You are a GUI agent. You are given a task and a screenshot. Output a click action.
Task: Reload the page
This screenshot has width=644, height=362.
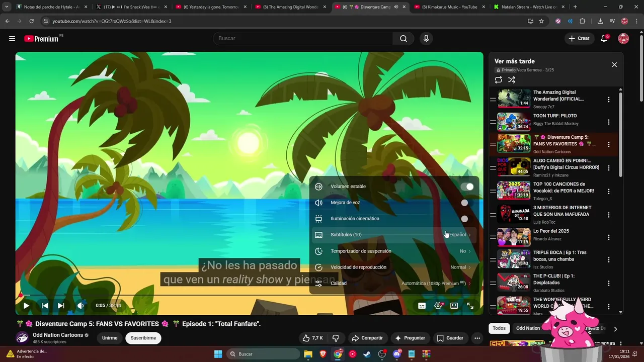pyautogui.click(x=31, y=21)
